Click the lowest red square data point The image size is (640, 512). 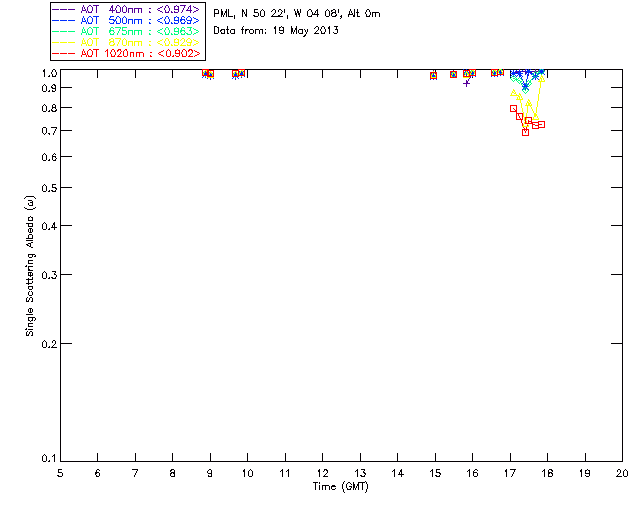point(525,132)
